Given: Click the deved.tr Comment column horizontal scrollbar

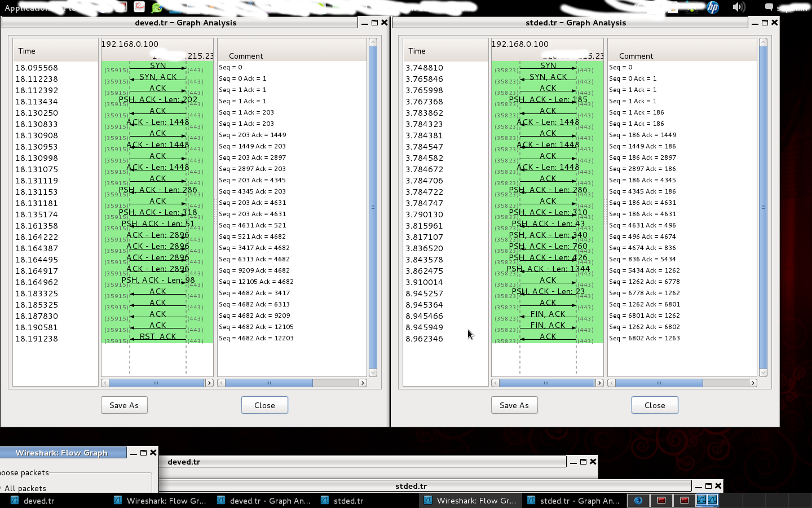Looking at the screenshot, I should point(292,383).
